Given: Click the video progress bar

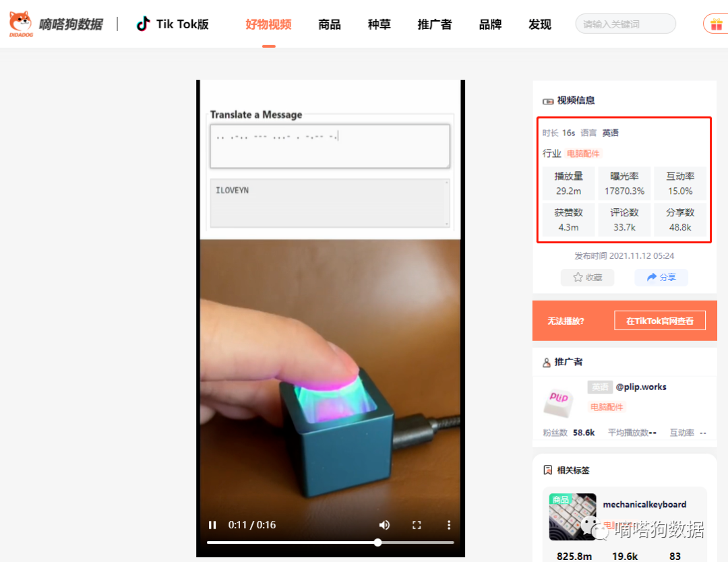Looking at the screenshot, I should tap(330, 542).
